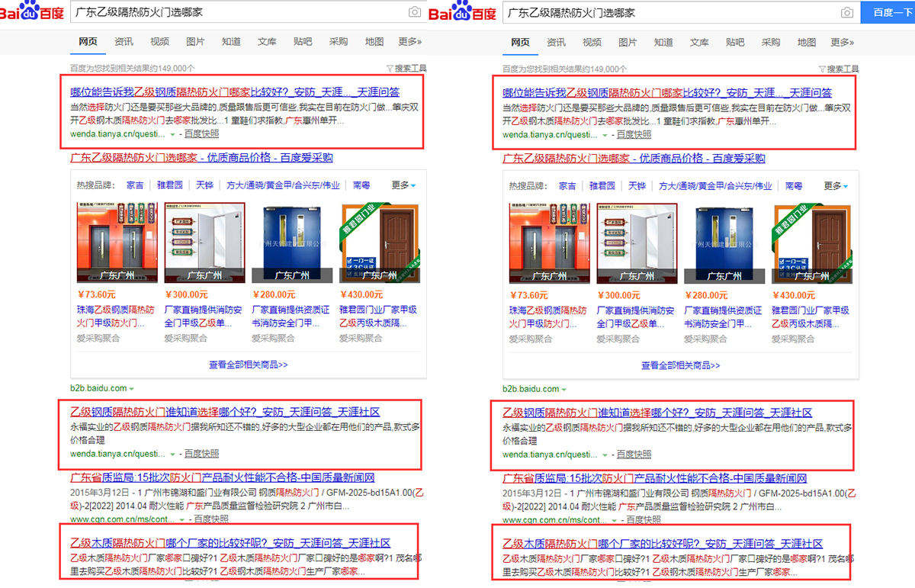This screenshot has width=915, height=588.
Task: Expand 更多 brands dropdown on the right page
Action: [836, 185]
